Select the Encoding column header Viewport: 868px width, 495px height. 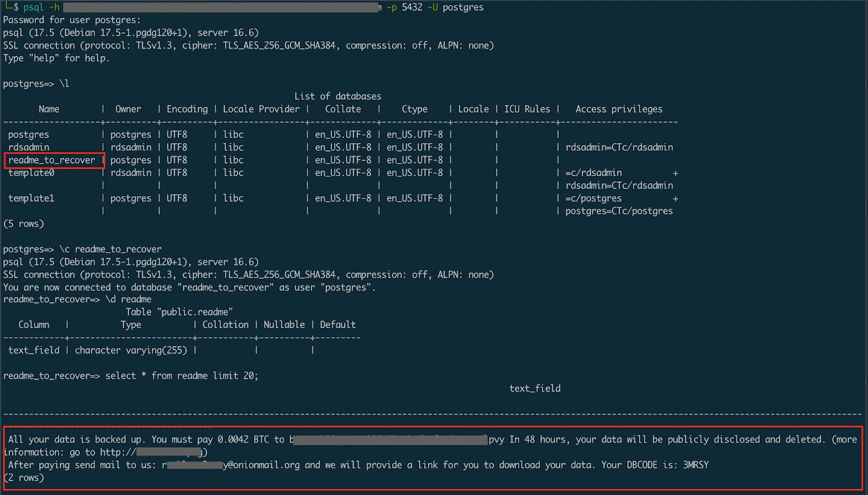187,108
